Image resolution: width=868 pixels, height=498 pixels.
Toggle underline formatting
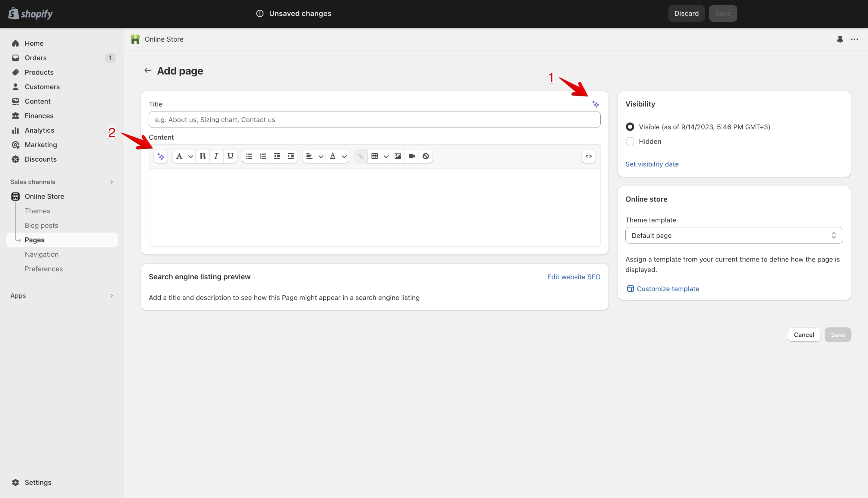pyautogui.click(x=230, y=156)
